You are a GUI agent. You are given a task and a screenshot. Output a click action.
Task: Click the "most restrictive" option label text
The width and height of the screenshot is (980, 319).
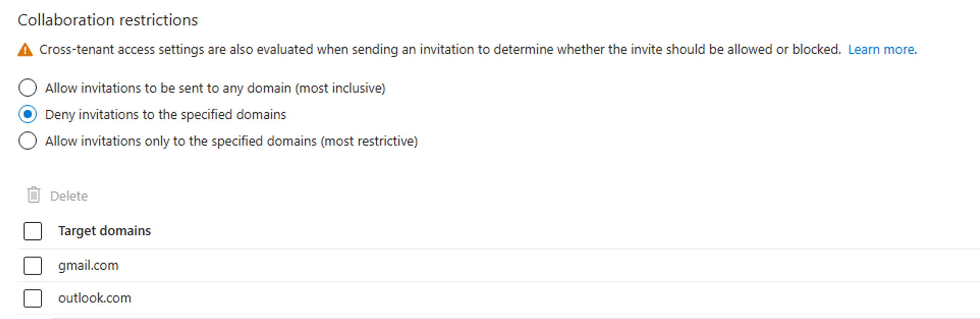231,141
